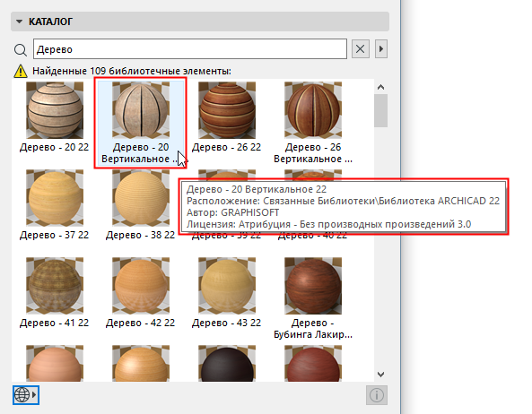
Task: Select the Дерево - 20 Вертикальное thumbnail
Action: point(141,109)
